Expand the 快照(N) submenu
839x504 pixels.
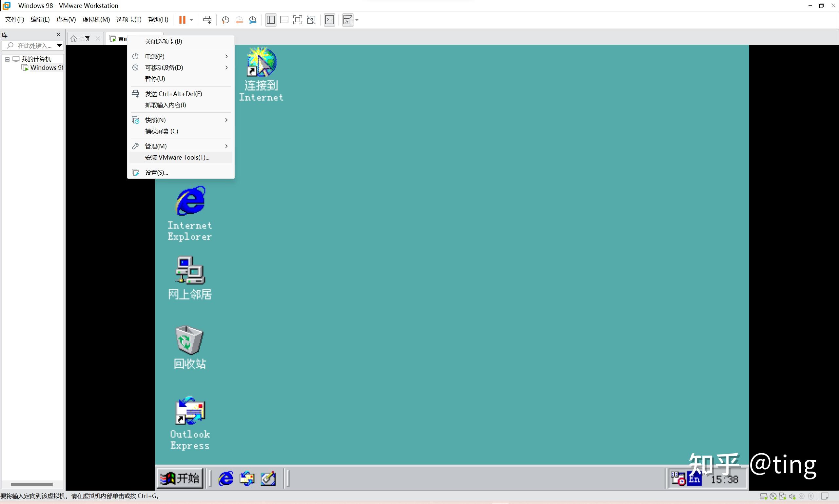point(181,120)
